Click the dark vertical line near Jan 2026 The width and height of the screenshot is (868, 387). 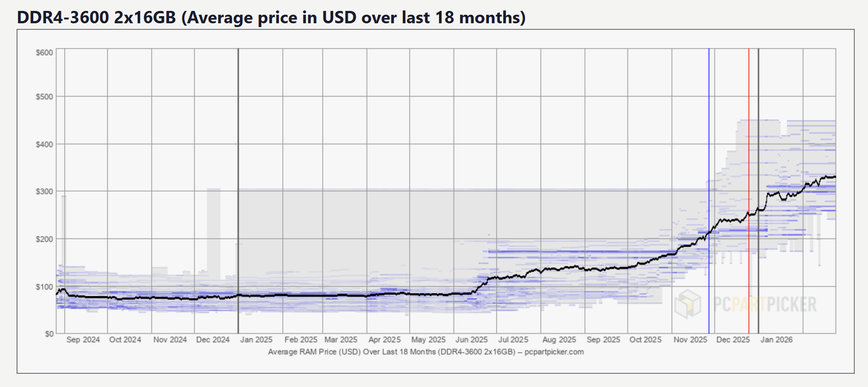758,142
